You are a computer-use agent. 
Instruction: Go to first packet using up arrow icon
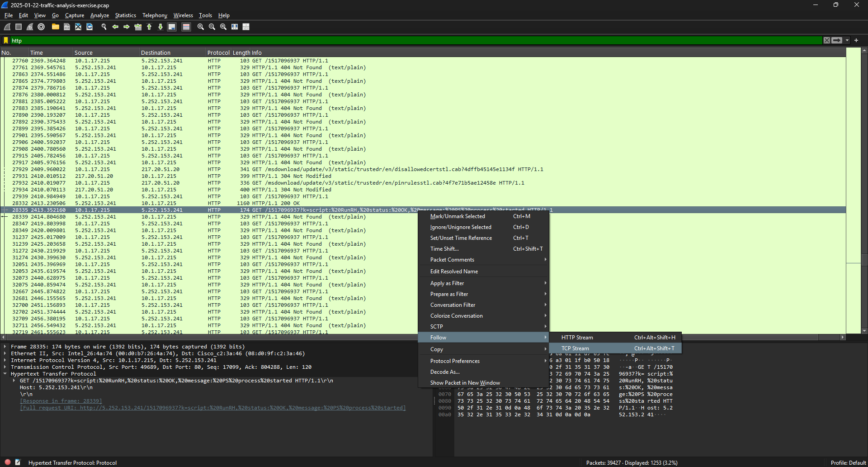click(x=149, y=27)
